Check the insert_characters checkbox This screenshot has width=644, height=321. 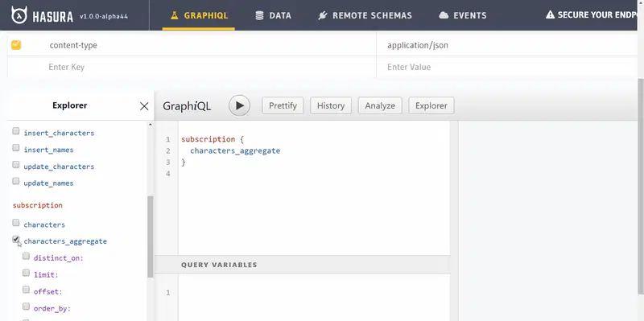click(15, 131)
